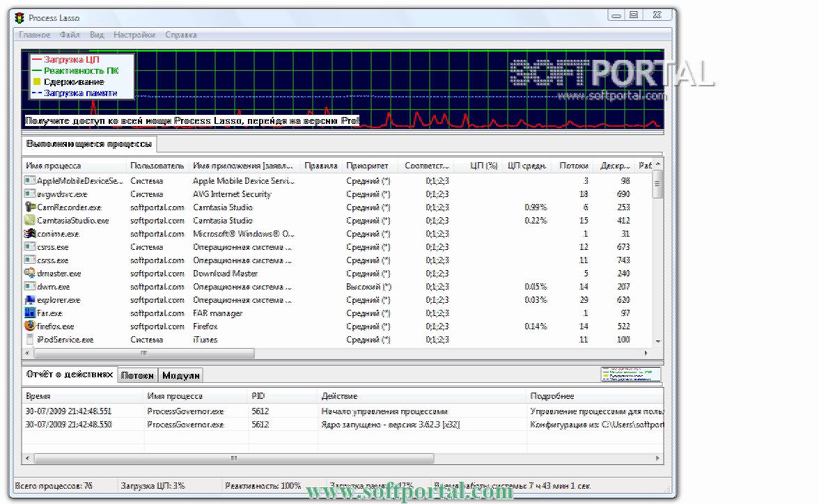Sort by Пользователь column header
The width and height of the screenshot is (819, 504).
157,166
